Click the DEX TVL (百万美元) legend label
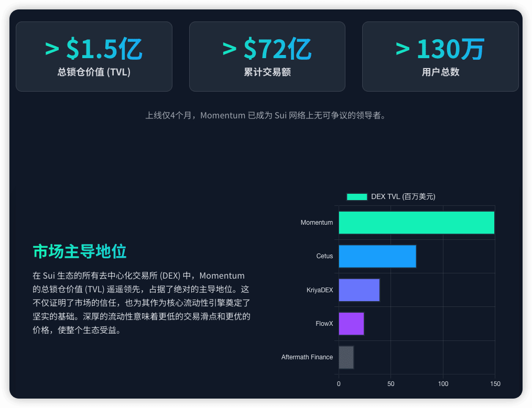Screen dimensions: 532x408 coord(403,197)
